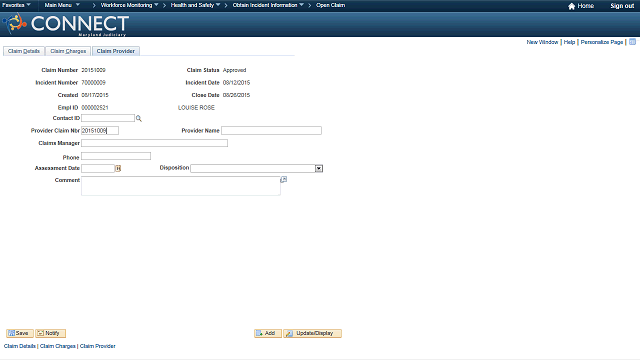This screenshot has width=640, height=360.
Task: Open the Assessment Date calendar picker
Action: [118, 168]
